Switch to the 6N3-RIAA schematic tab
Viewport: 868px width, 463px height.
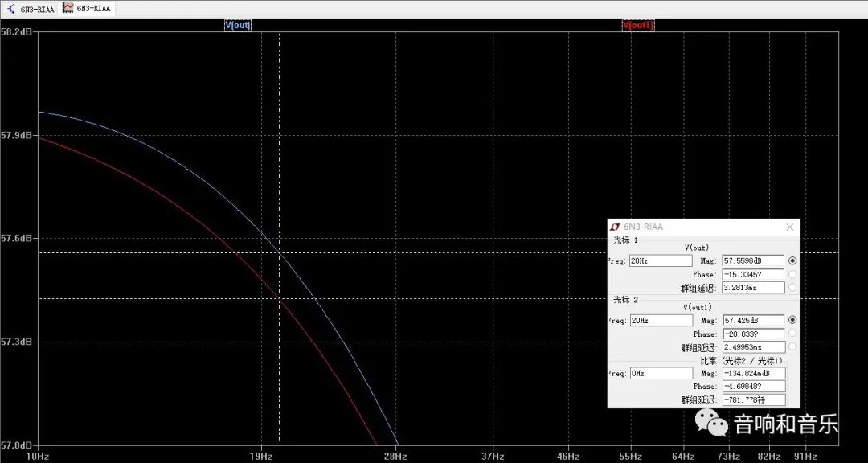pyautogui.click(x=32, y=8)
